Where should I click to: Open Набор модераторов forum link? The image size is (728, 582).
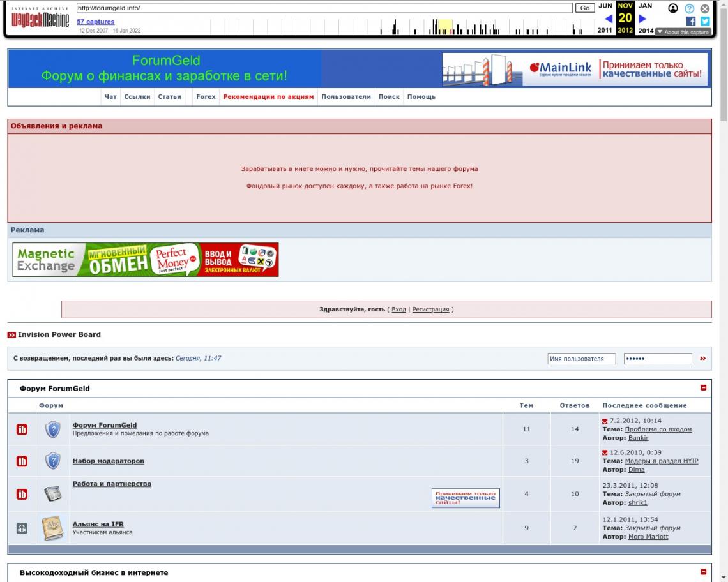point(108,461)
